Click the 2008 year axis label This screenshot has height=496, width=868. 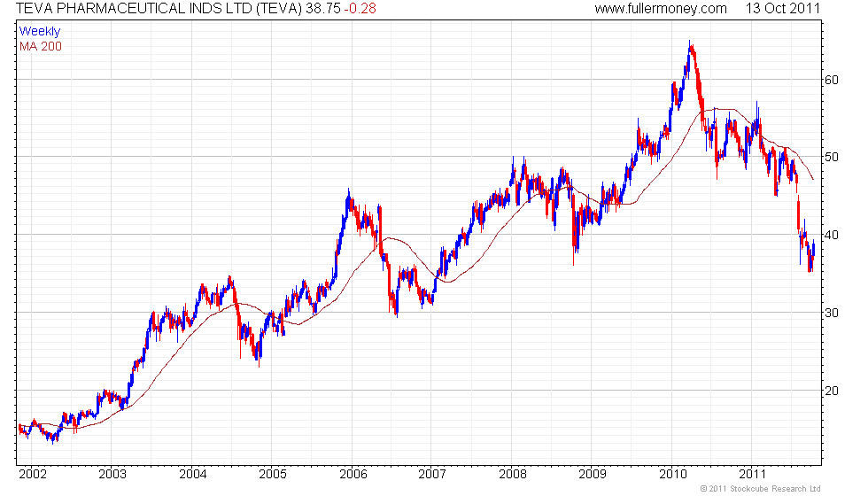click(x=513, y=474)
